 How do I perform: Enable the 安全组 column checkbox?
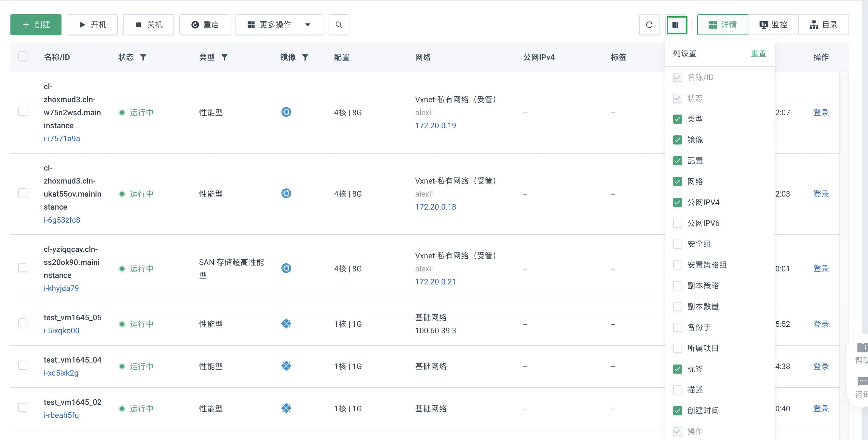pos(678,244)
